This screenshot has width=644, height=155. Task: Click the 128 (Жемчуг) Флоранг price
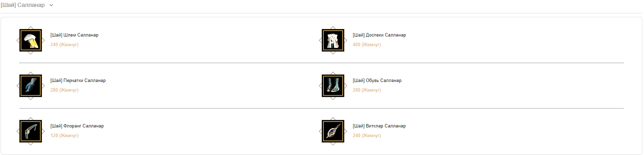pos(64,136)
